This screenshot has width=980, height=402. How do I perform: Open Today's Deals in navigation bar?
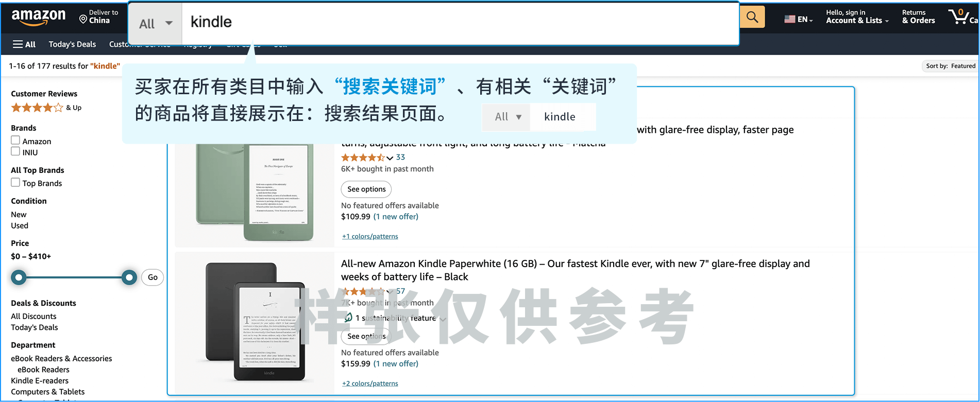[x=72, y=44]
